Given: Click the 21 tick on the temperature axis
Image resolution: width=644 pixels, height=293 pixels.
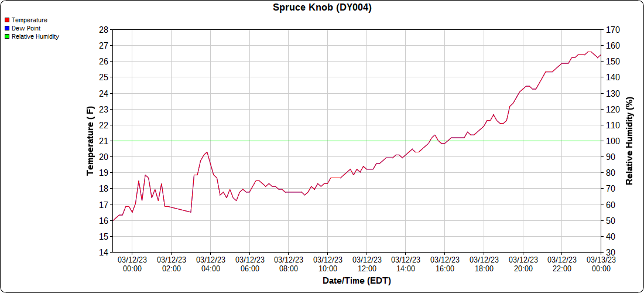Looking at the screenshot, I should coord(103,141).
